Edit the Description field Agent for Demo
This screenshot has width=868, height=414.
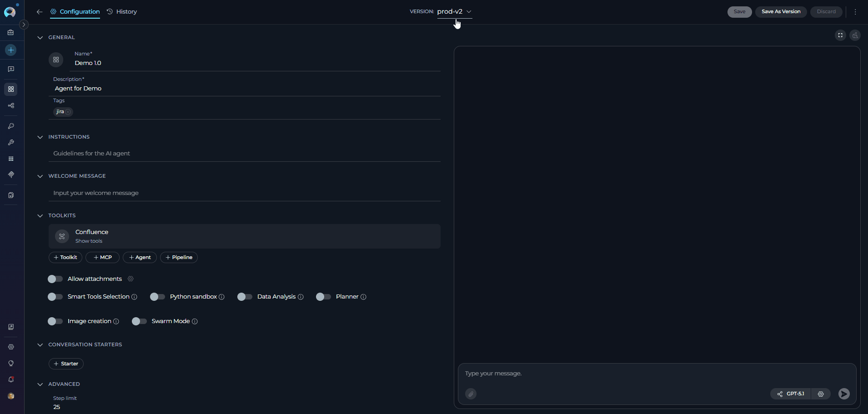245,89
